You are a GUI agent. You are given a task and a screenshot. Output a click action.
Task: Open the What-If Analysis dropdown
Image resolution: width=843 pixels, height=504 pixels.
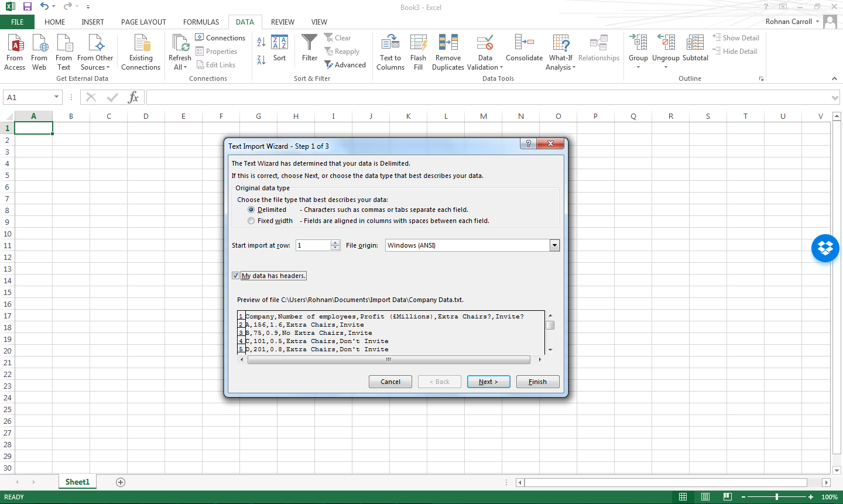coord(561,63)
